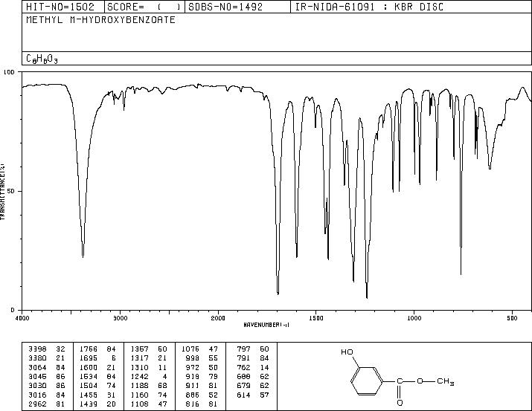Click peak table entry 1108
The width and height of the screenshot is (532, 411).
pos(149,404)
